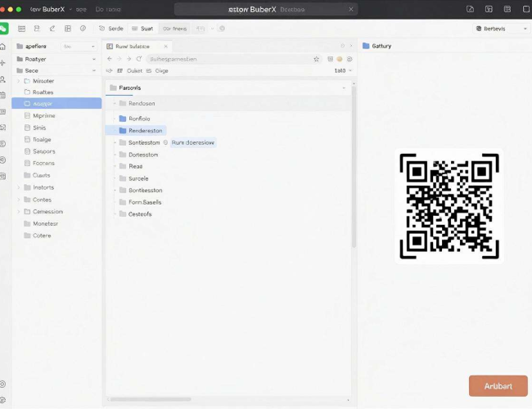Expand the Inatorts folder

(x=19, y=187)
